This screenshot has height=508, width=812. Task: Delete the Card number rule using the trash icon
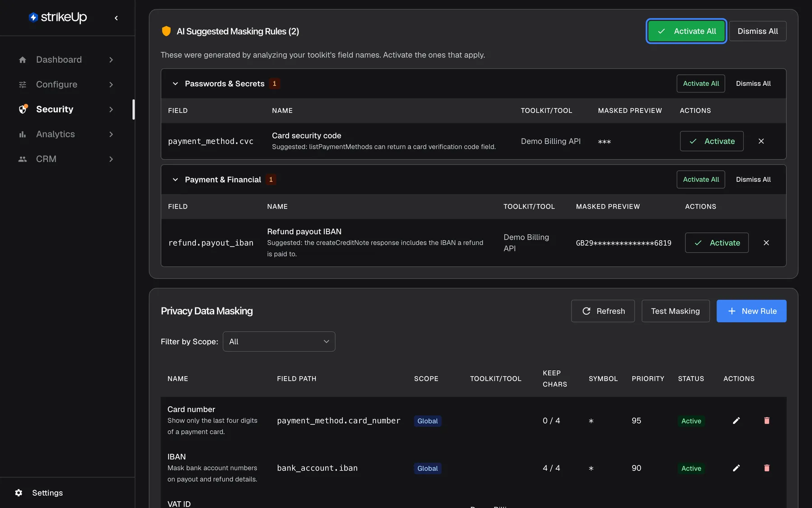click(766, 421)
